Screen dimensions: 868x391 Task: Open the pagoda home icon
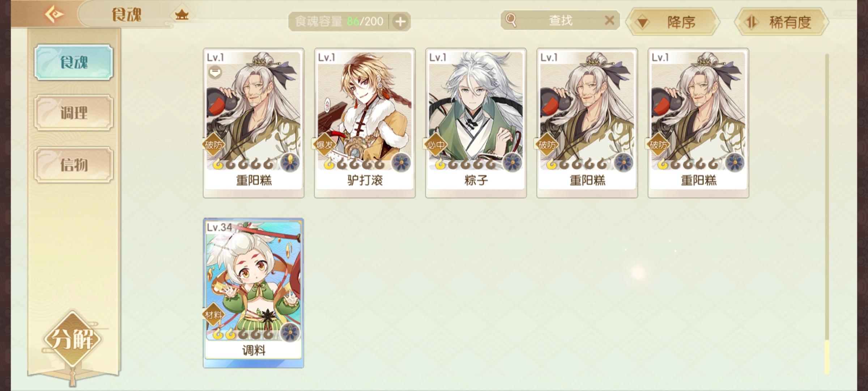coord(182,14)
